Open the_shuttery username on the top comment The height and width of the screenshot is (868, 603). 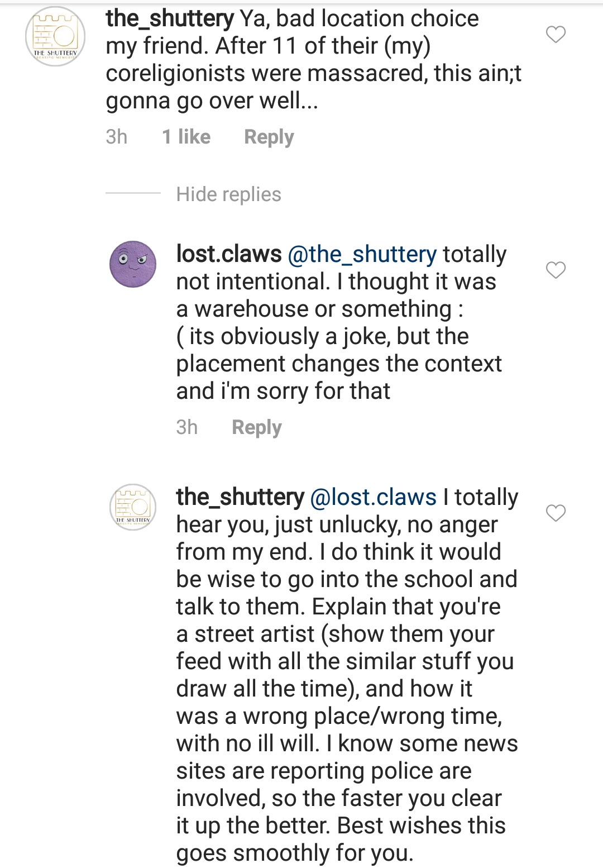(170, 19)
